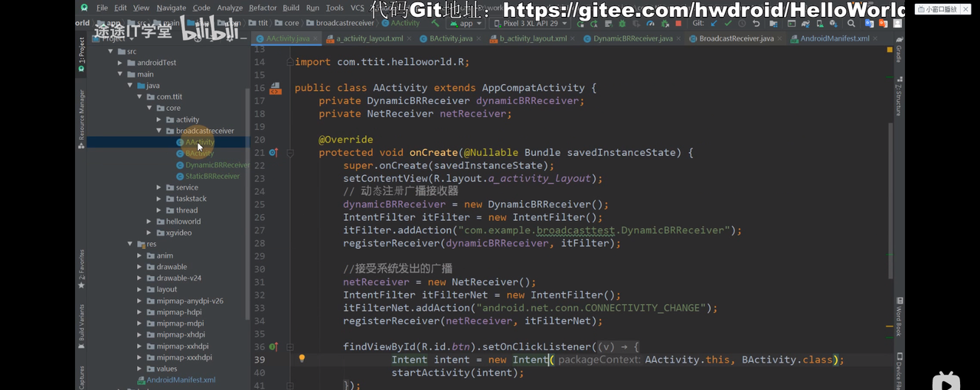980x390 pixels.
Task: Switch to the AndroidManifest.xml tab
Action: pos(835,38)
